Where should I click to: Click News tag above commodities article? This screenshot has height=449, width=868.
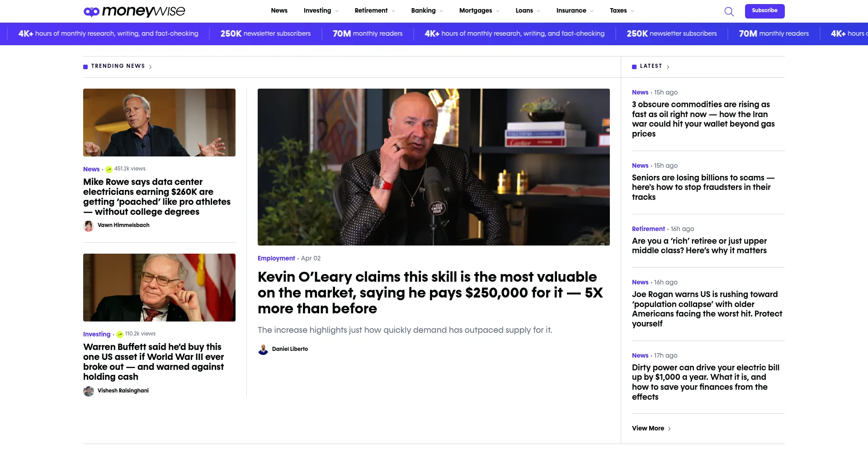(x=640, y=92)
